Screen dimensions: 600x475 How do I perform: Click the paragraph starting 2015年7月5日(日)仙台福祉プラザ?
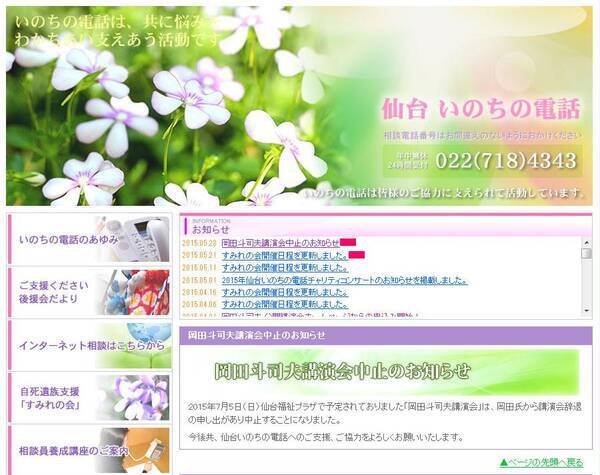tap(385, 413)
